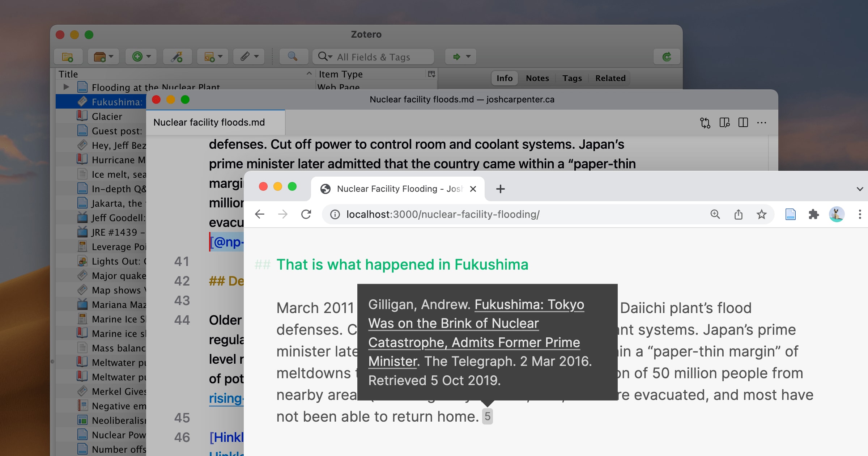Open Zotero column picker icon
Screen dimensions: 868x456
pyautogui.click(x=431, y=74)
